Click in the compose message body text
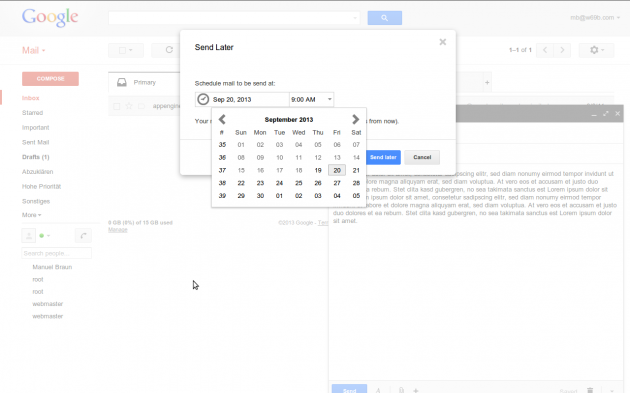The width and height of the screenshot is (630, 393). 475,197
